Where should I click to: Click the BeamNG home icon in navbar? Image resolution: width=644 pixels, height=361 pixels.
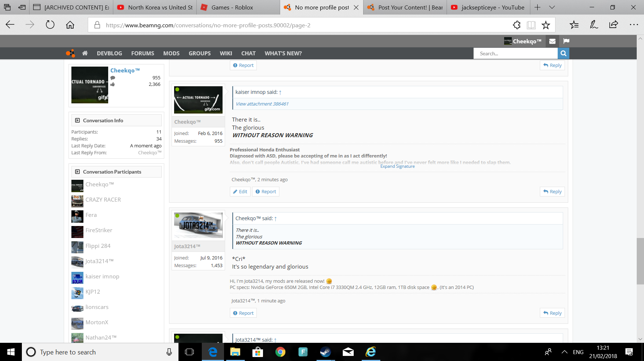[x=85, y=53]
